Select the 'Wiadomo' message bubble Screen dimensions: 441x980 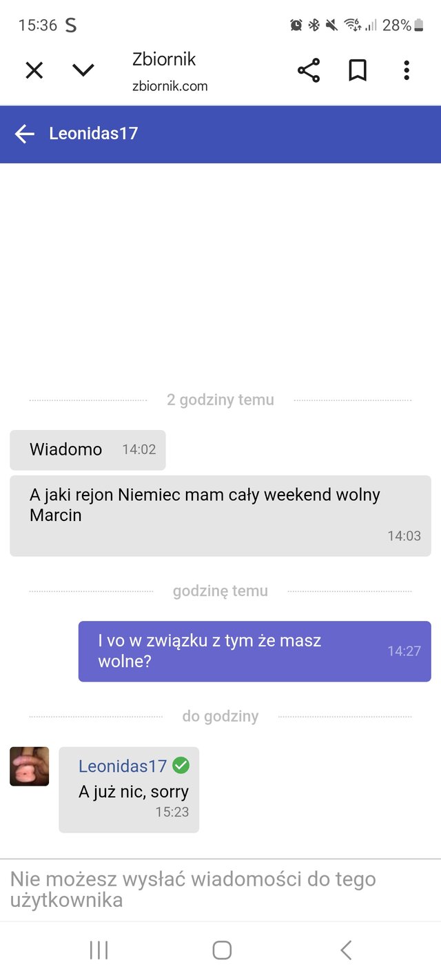88,450
